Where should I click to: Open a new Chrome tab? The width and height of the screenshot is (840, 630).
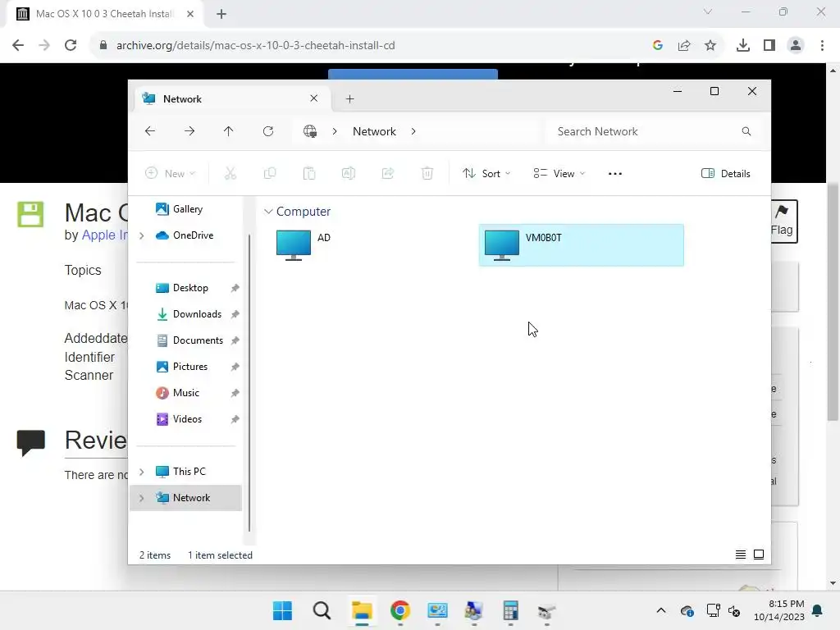tap(221, 14)
